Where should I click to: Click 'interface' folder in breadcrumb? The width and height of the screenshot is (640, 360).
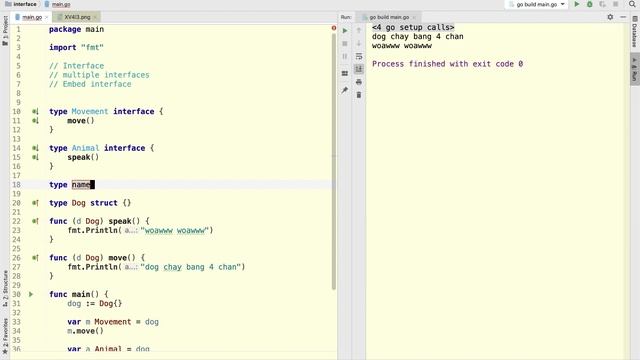point(21,4)
